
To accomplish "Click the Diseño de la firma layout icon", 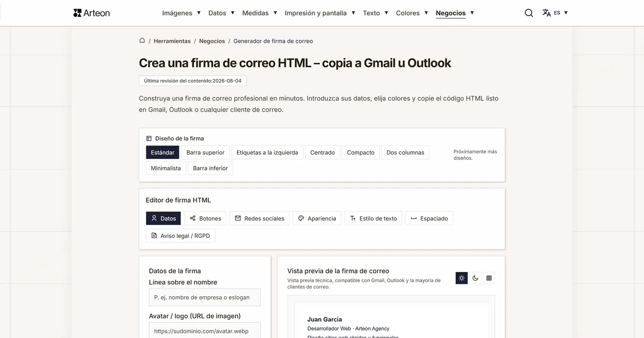I will point(149,138).
